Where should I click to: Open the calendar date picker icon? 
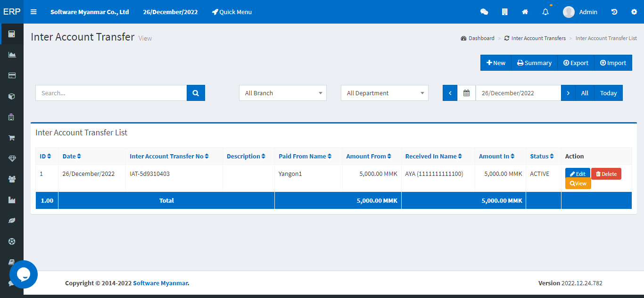[466, 93]
